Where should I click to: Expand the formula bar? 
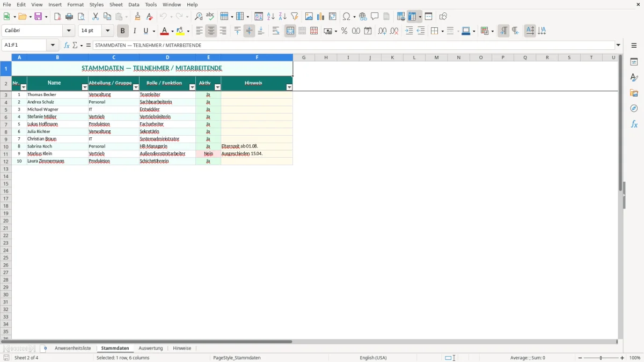tap(618, 46)
